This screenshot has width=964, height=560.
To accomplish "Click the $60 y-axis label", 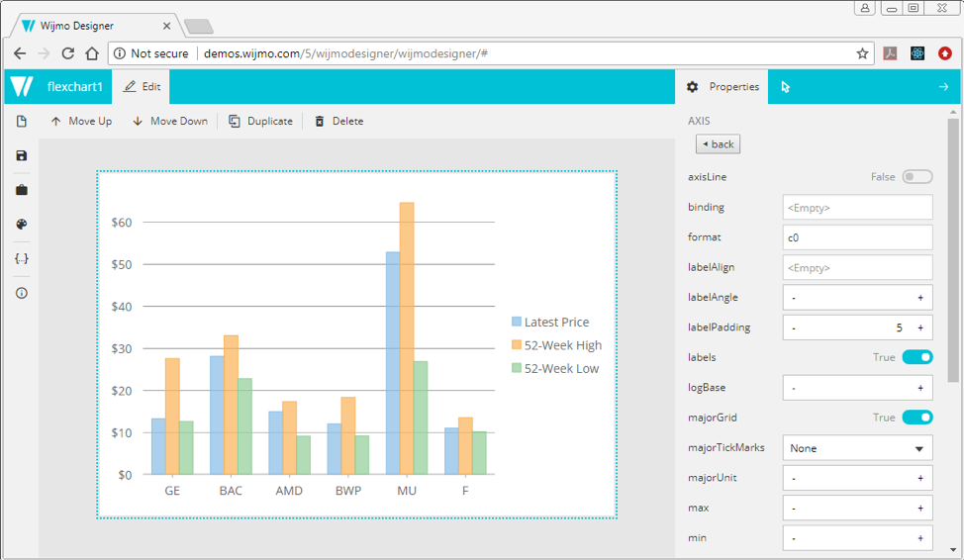I will pos(121,223).
